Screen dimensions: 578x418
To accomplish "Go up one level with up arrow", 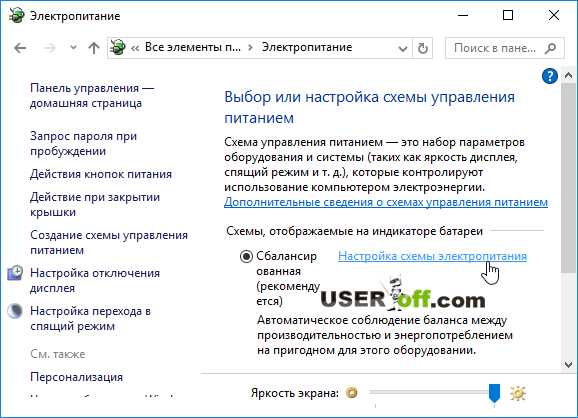I will tap(94, 48).
